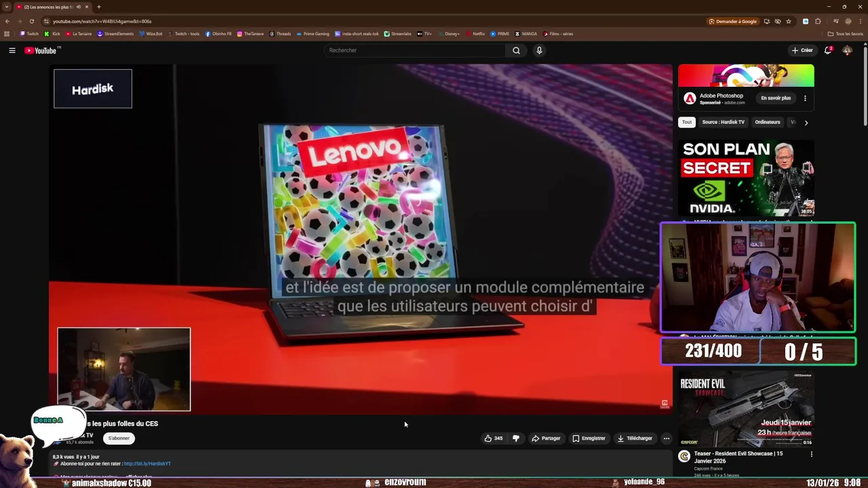Open the Disney+ bookmark

pos(448,34)
